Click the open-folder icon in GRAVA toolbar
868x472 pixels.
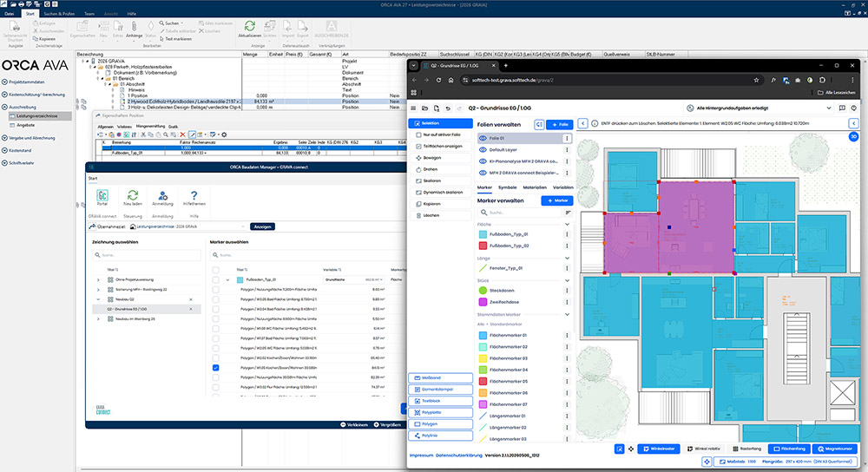coord(424,108)
